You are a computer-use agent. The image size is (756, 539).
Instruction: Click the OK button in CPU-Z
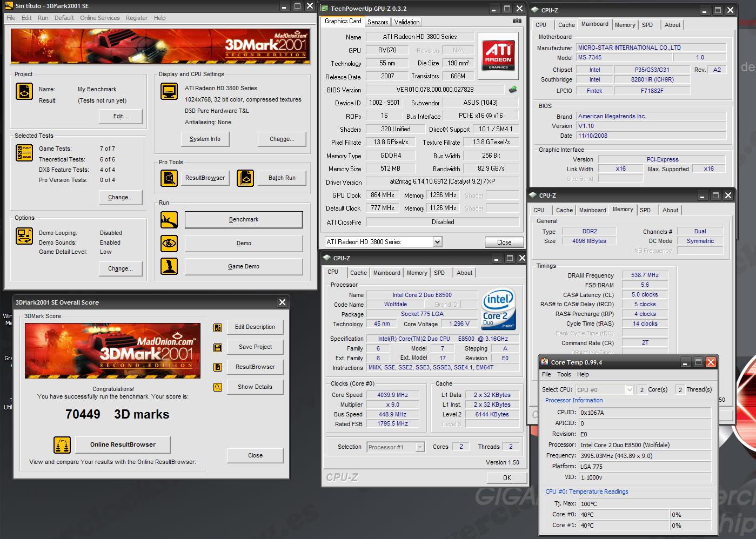507,478
